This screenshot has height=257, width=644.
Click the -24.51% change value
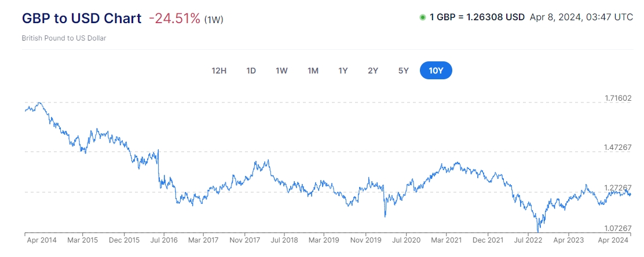(x=174, y=19)
